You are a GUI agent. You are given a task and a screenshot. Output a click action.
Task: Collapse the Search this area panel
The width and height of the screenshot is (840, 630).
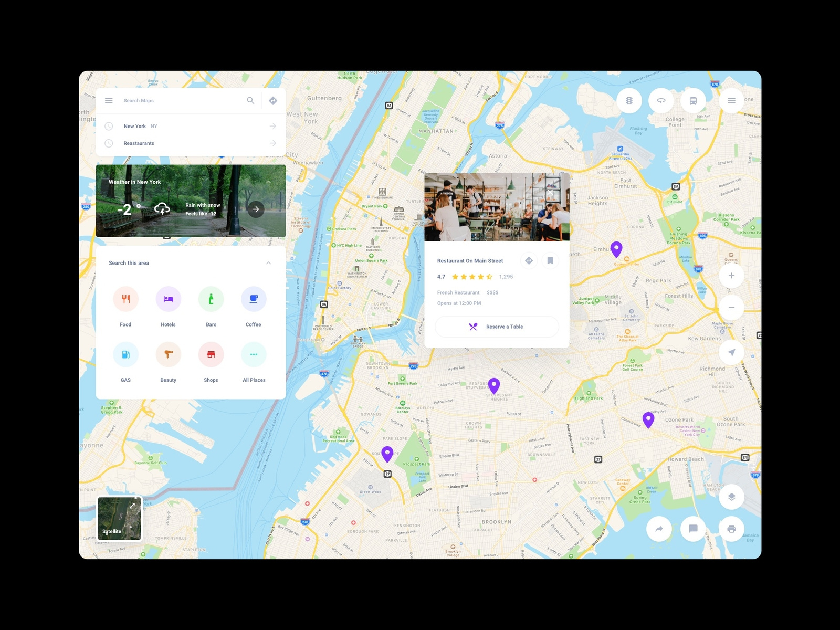coord(268,262)
